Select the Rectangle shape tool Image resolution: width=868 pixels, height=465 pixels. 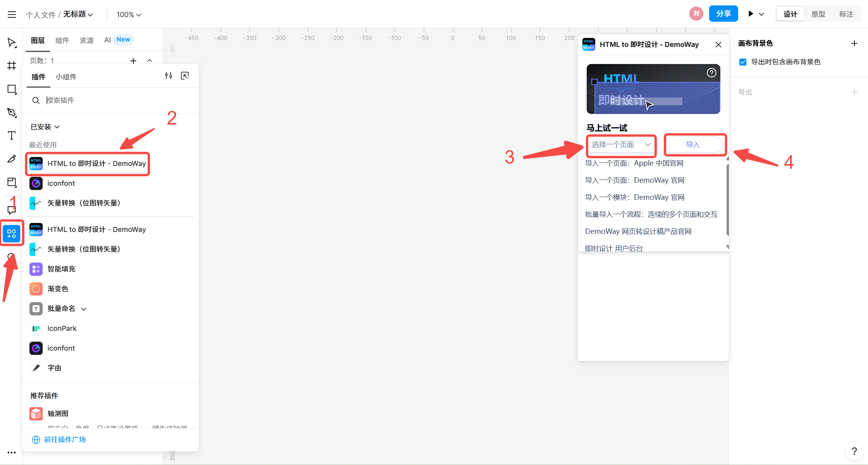pyautogui.click(x=12, y=89)
